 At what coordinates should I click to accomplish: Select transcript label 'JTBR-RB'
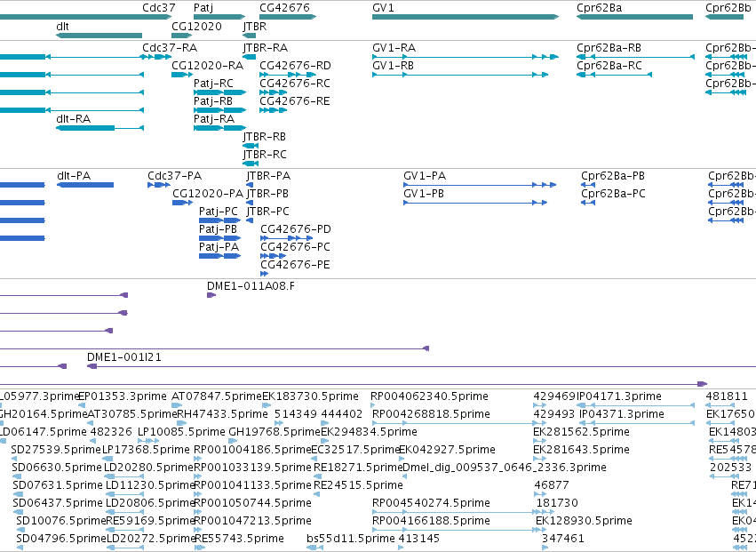pos(264,137)
